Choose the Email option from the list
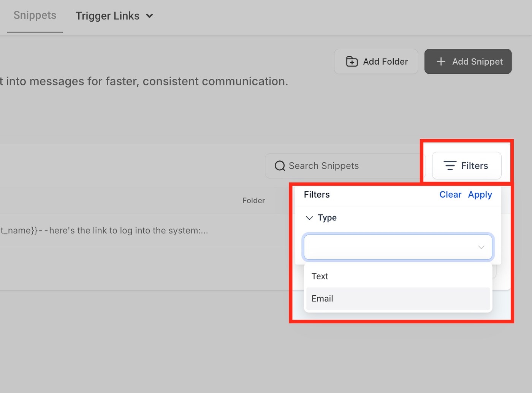The image size is (532, 393). [x=322, y=299]
